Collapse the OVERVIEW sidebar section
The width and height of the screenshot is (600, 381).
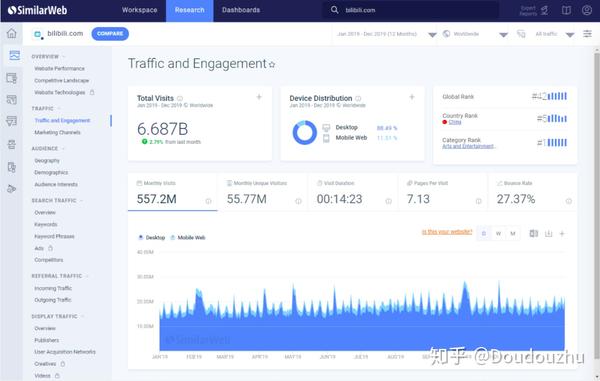click(49, 57)
